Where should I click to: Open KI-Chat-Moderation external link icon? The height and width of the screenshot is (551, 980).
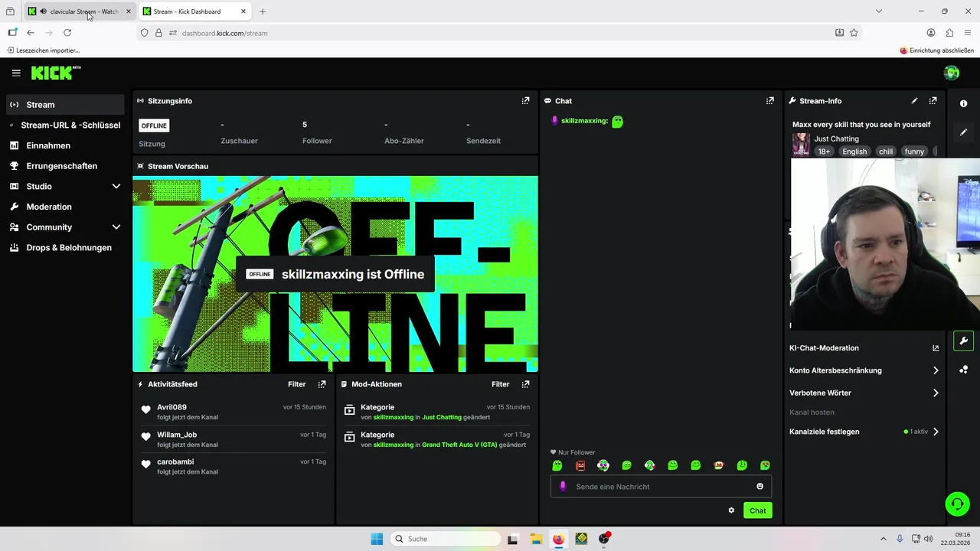pyautogui.click(x=936, y=348)
